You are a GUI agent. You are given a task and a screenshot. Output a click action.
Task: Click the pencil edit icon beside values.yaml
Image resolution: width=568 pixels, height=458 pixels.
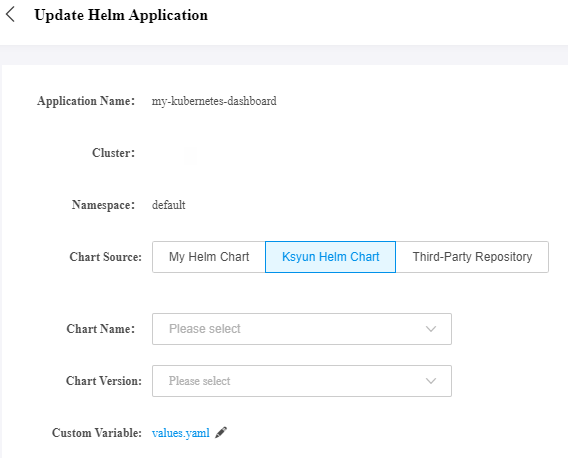point(221,432)
